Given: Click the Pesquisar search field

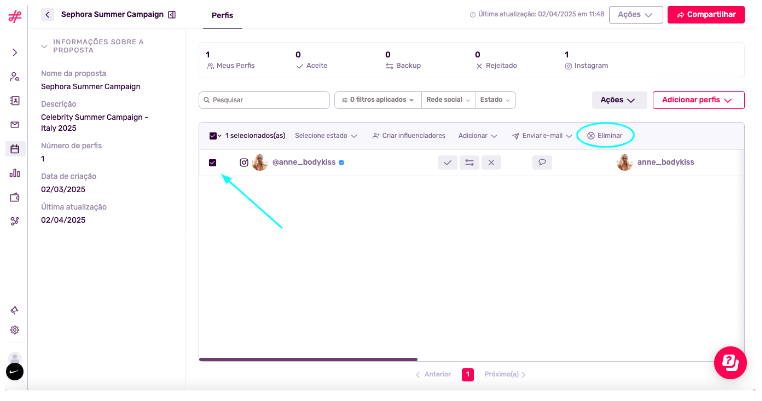Looking at the screenshot, I should click(x=264, y=100).
